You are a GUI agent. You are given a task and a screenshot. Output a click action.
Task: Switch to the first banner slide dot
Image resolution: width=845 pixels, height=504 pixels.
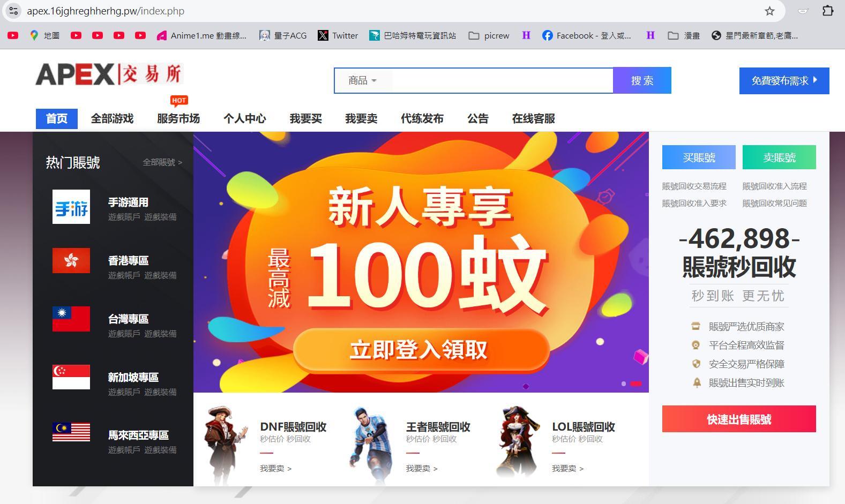pos(624,383)
